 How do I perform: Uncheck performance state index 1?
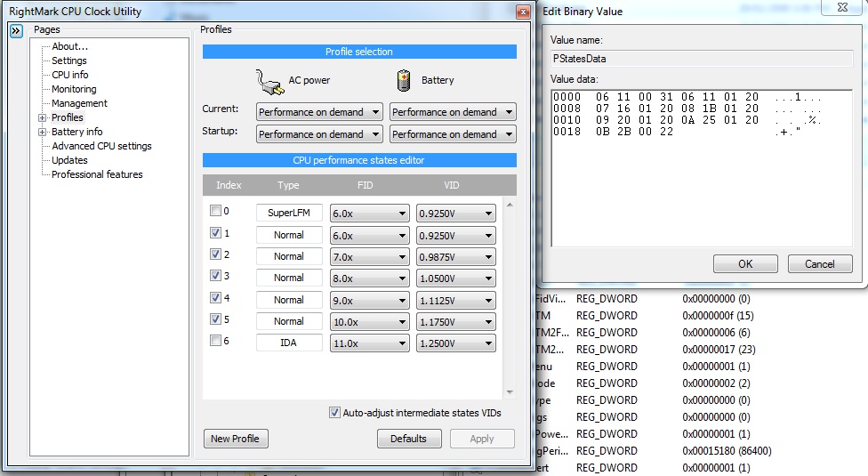tap(215, 232)
